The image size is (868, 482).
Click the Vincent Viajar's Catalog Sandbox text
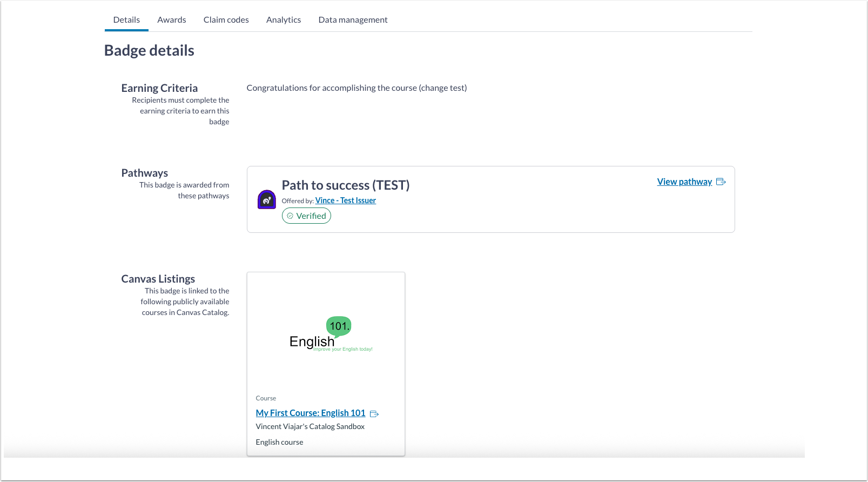(x=310, y=426)
